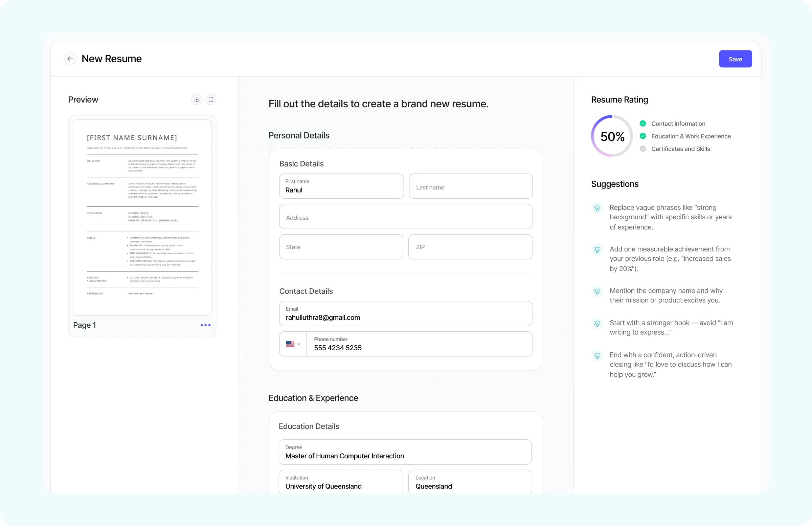Click lightbulb icon beside company name suggestion
This screenshot has width=812, height=526.
pos(597,291)
